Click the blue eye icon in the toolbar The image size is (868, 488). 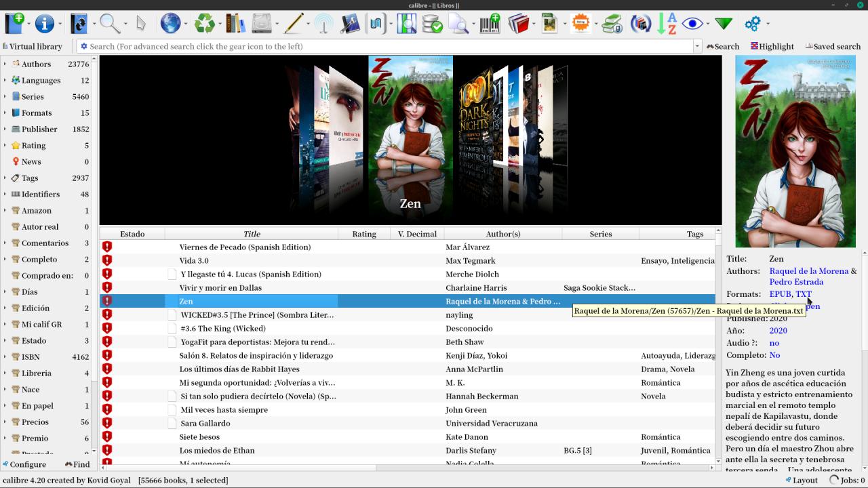pyautogui.click(x=692, y=24)
